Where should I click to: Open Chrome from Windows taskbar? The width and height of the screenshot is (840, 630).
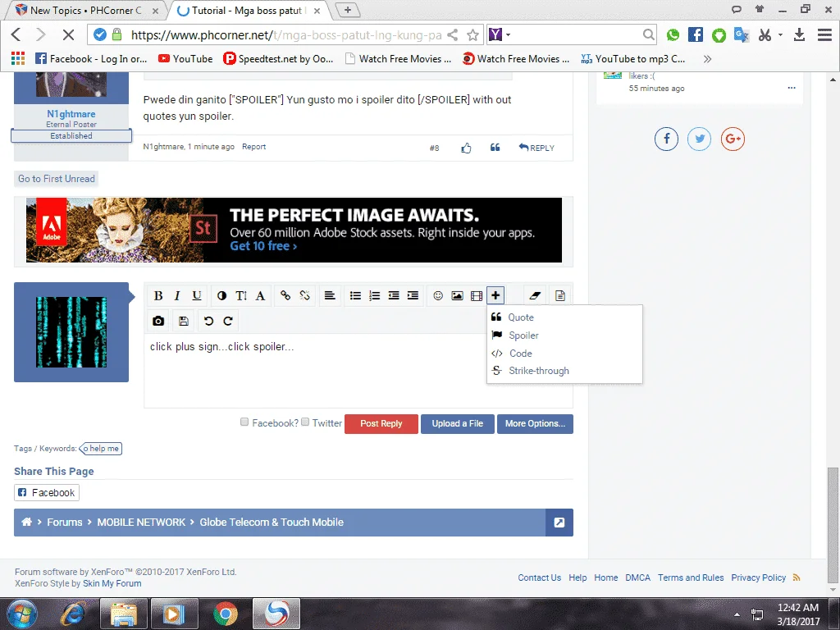[x=226, y=614]
